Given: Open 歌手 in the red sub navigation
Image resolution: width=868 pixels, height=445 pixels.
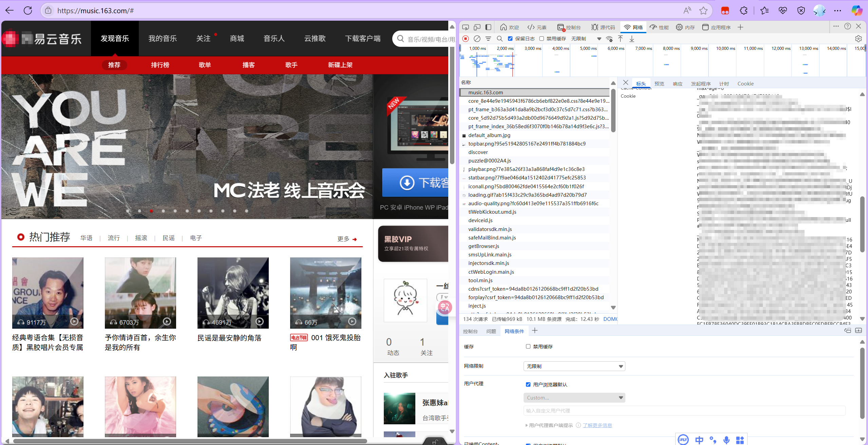Looking at the screenshot, I should point(291,65).
